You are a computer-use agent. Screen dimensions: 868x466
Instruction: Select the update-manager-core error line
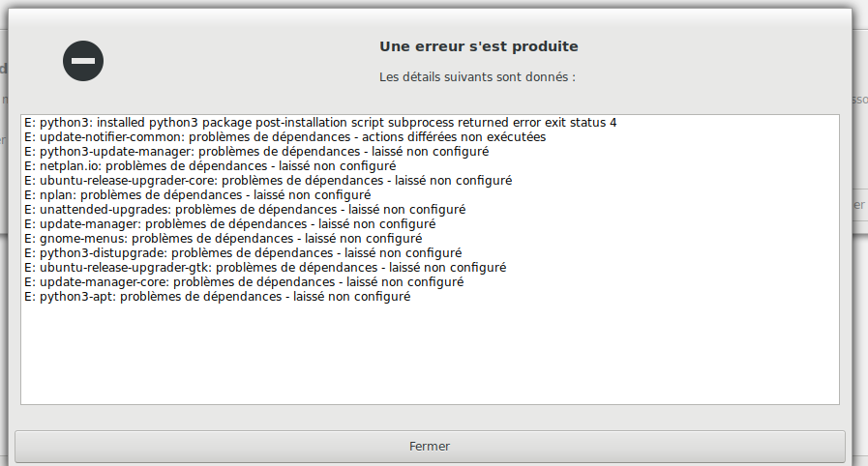point(244,282)
